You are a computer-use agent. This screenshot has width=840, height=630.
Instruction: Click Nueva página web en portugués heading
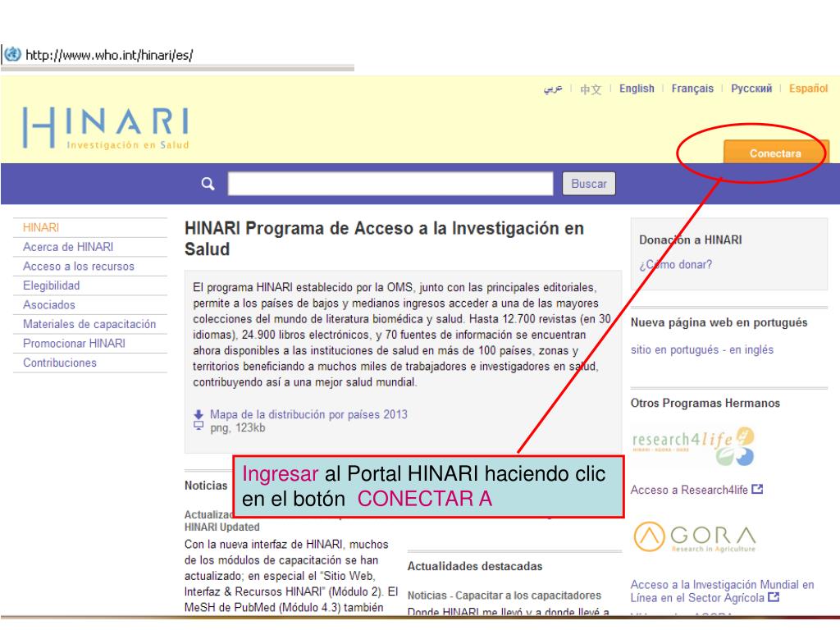pos(719,322)
